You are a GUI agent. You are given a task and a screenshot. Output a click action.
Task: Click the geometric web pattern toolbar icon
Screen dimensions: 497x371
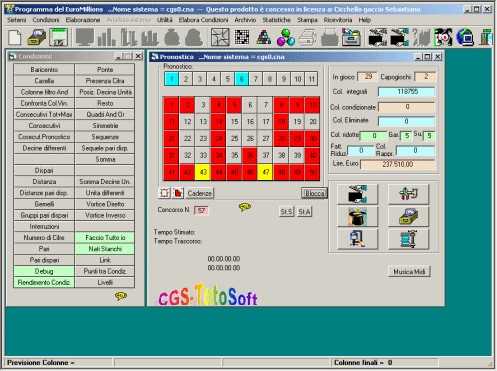pyautogui.click(x=220, y=37)
